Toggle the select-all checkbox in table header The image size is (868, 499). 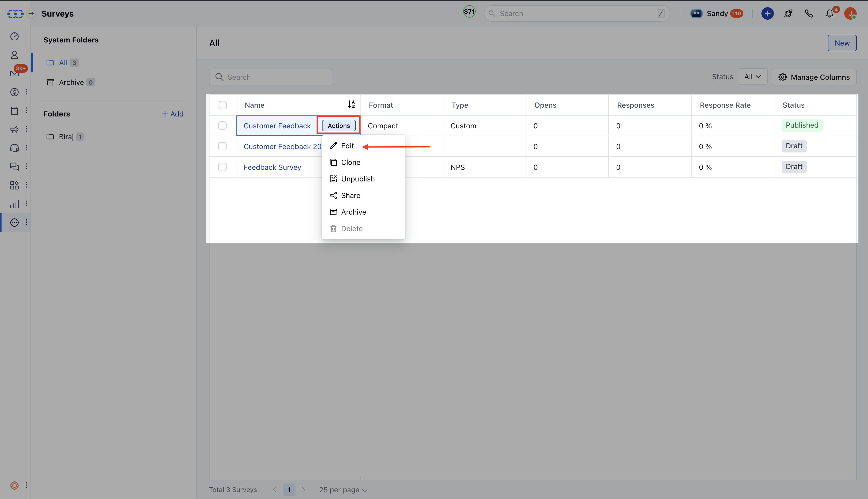click(222, 105)
